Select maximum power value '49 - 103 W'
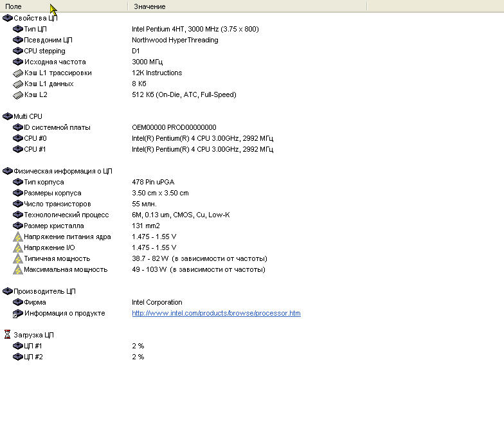 coord(149,269)
